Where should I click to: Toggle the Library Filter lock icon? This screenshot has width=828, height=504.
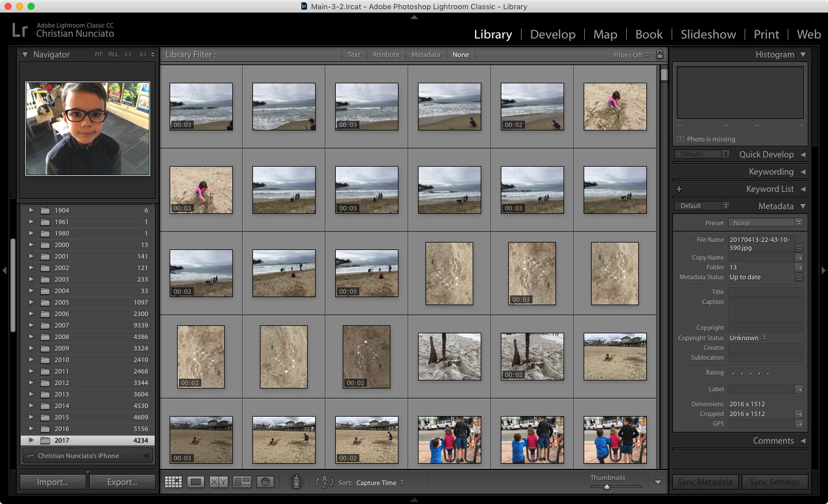[x=660, y=54]
